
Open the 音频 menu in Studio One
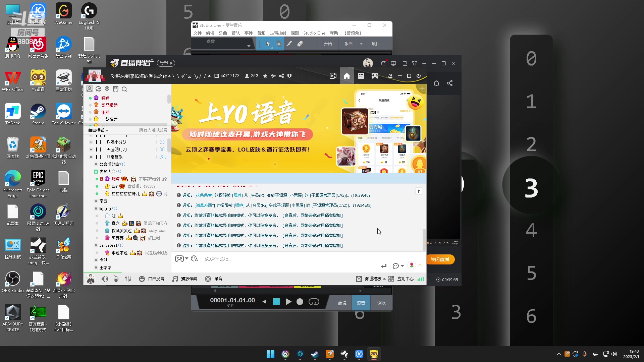(x=261, y=33)
